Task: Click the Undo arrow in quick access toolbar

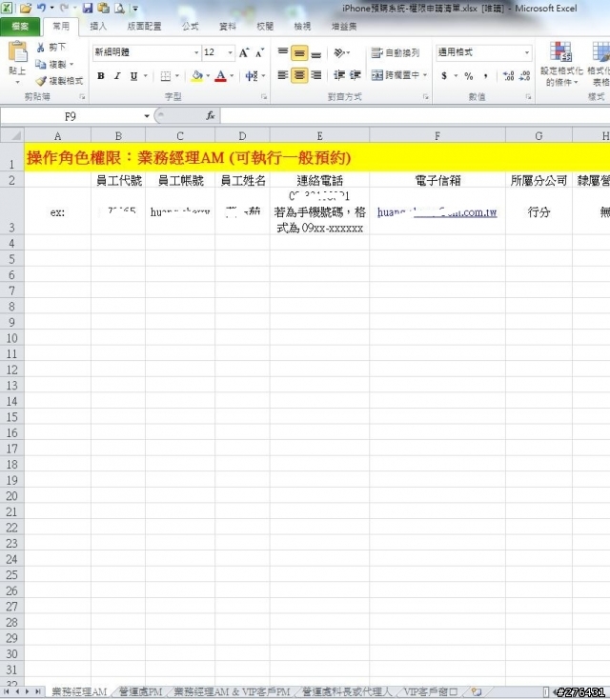Action: [x=41, y=8]
